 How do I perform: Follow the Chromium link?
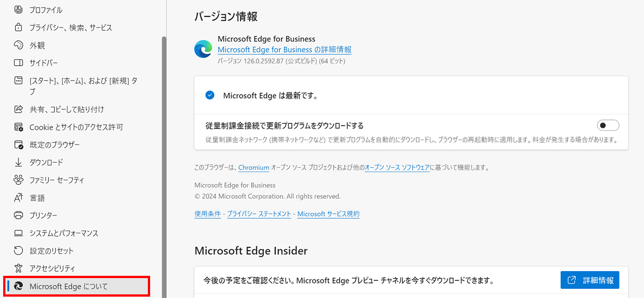(x=254, y=168)
